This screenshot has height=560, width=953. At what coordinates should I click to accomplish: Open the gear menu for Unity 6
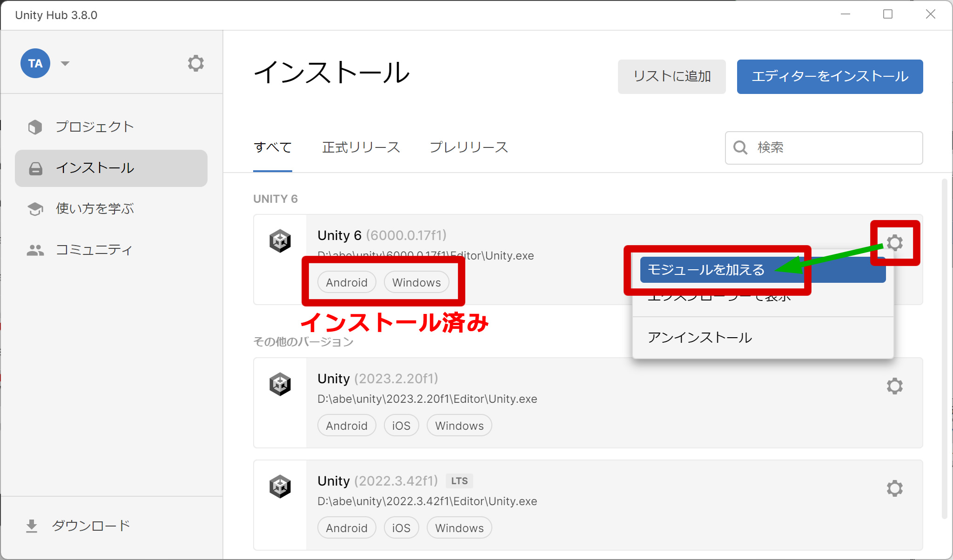pyautogui.click(x=895, y=243)
